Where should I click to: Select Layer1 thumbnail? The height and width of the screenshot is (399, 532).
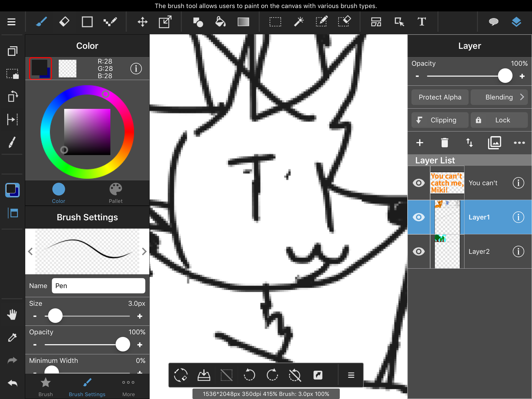[447, 217]
